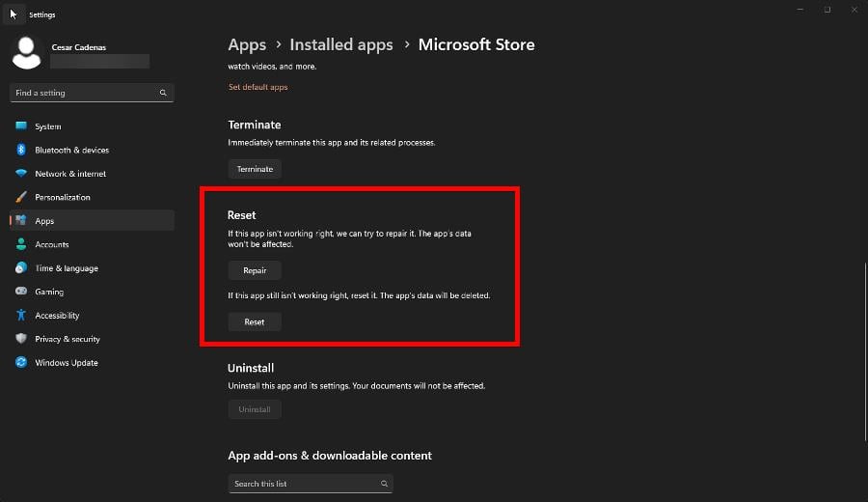The width and height of the screenshot is (868, 502).
Task: Click the vertical scrollbar thumb
Action: 865,351
